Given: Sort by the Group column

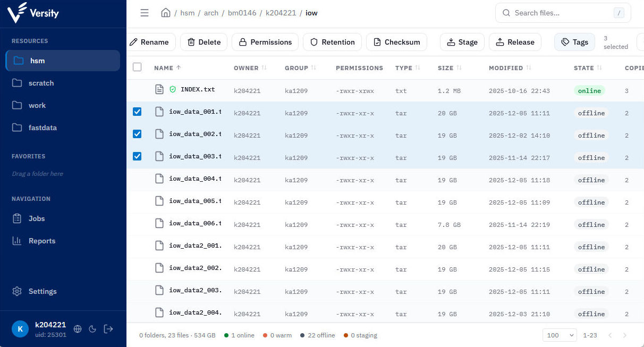Looking at the screenshot, I should click(301, 68).
